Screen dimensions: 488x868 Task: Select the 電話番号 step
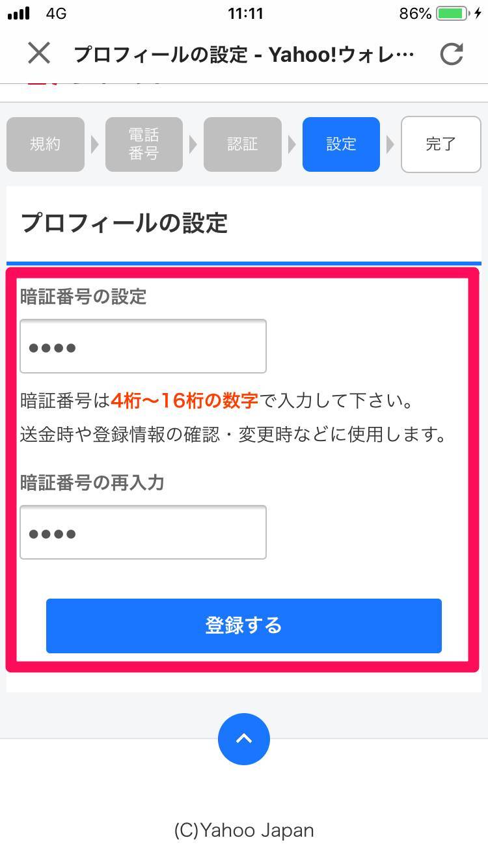tap(144, 144)
